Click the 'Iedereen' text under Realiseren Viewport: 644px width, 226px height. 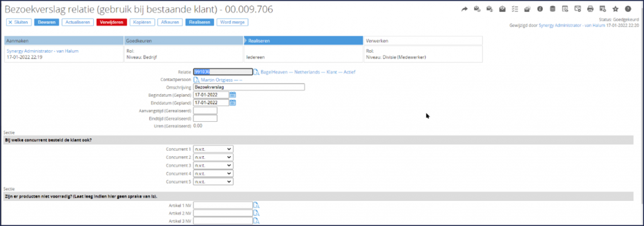255,57
